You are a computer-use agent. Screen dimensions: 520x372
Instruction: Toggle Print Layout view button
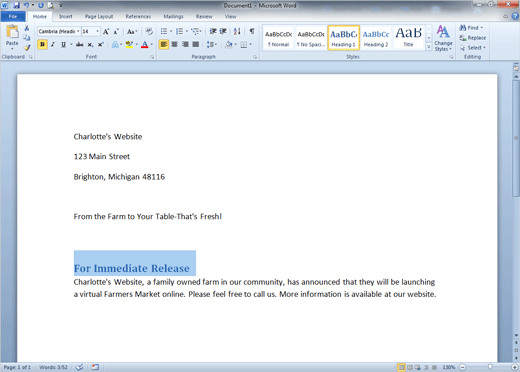pos(402,367)
